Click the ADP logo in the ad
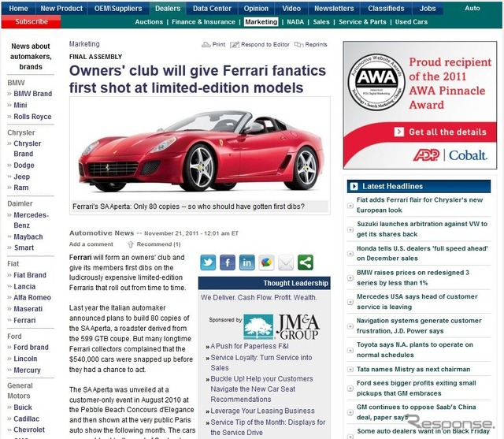The width and height of the screenshot is (504, 439). tap(426, 155)
